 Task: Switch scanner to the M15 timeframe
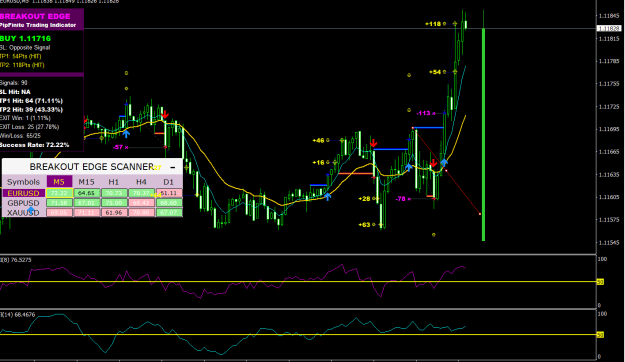[x=86, y=182]
